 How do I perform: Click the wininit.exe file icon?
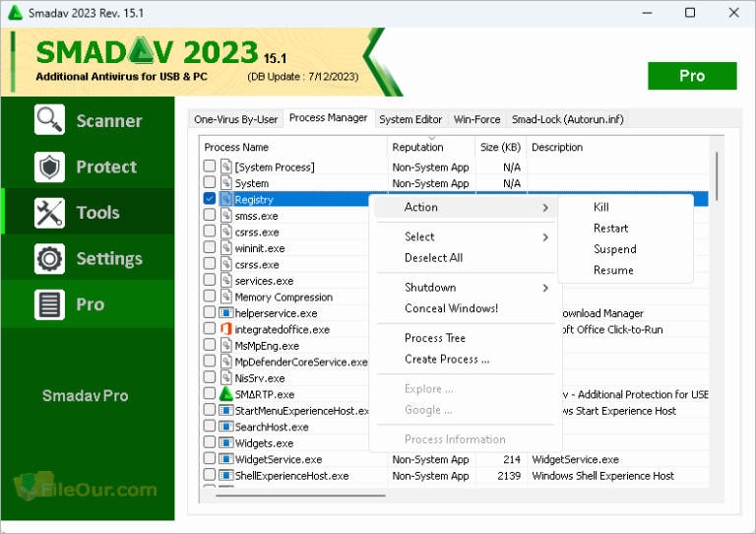(x=226, y=248)
